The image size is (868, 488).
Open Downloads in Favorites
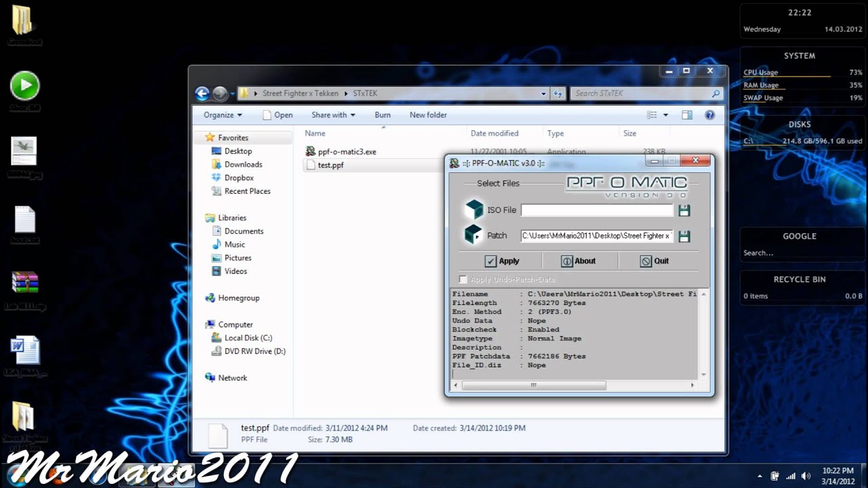tap(243, 165)
